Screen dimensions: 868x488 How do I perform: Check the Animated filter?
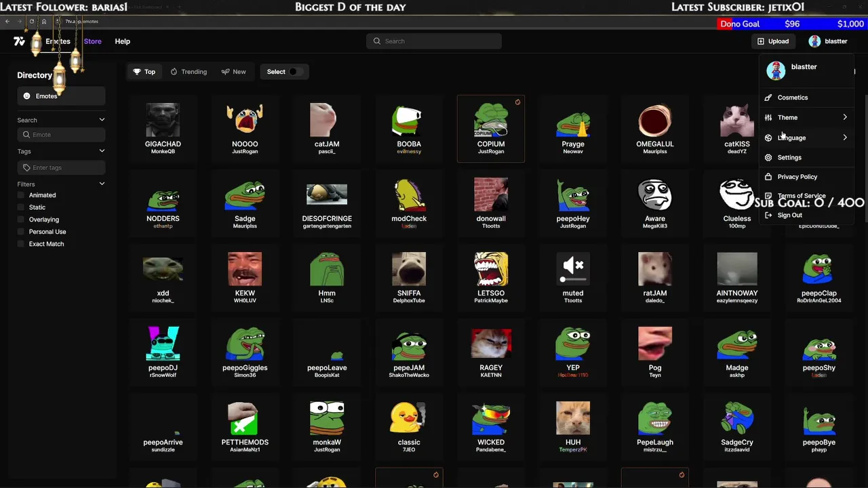click(21, 195)
